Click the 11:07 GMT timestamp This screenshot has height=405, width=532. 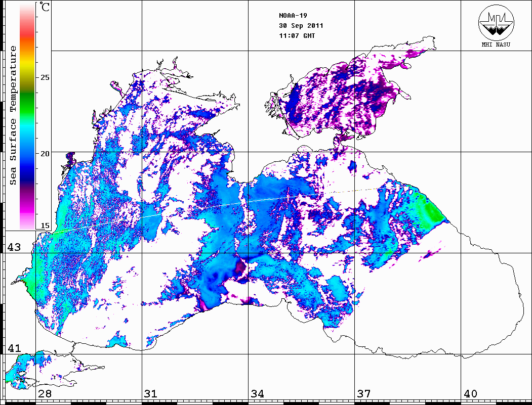[x=297, y=35]
